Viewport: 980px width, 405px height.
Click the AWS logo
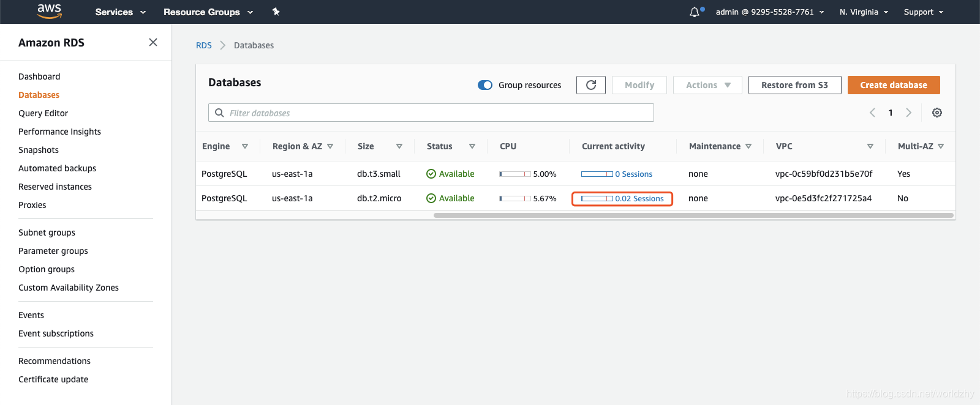(49, 11)
